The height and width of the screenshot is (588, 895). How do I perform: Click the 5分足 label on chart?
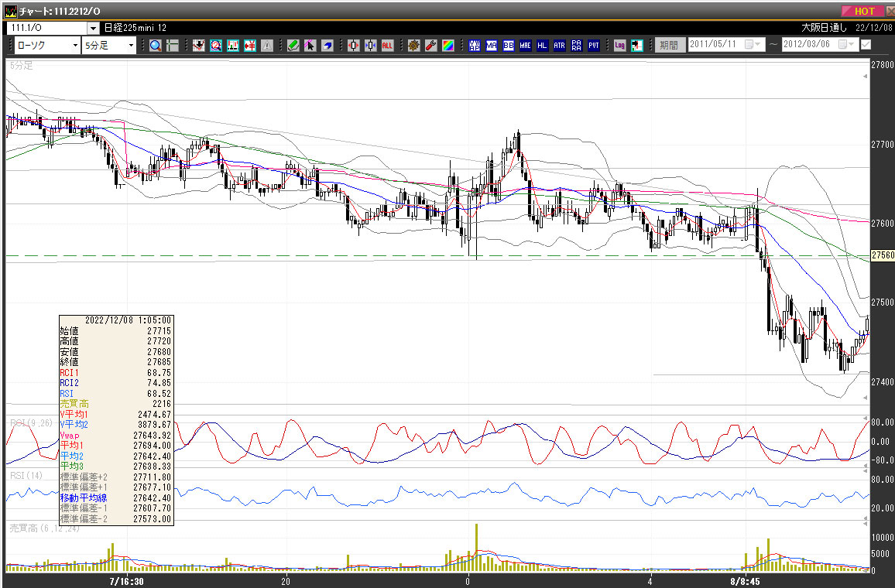point(21,66)
